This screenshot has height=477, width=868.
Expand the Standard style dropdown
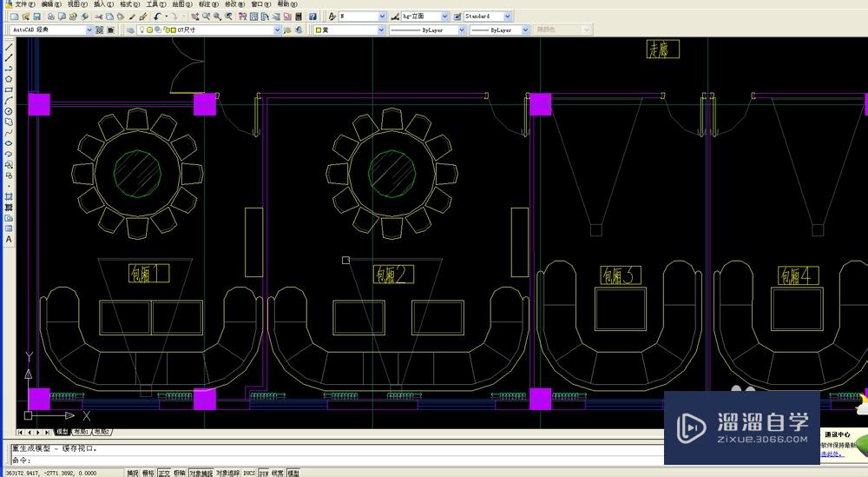click(x=508, y=17)
